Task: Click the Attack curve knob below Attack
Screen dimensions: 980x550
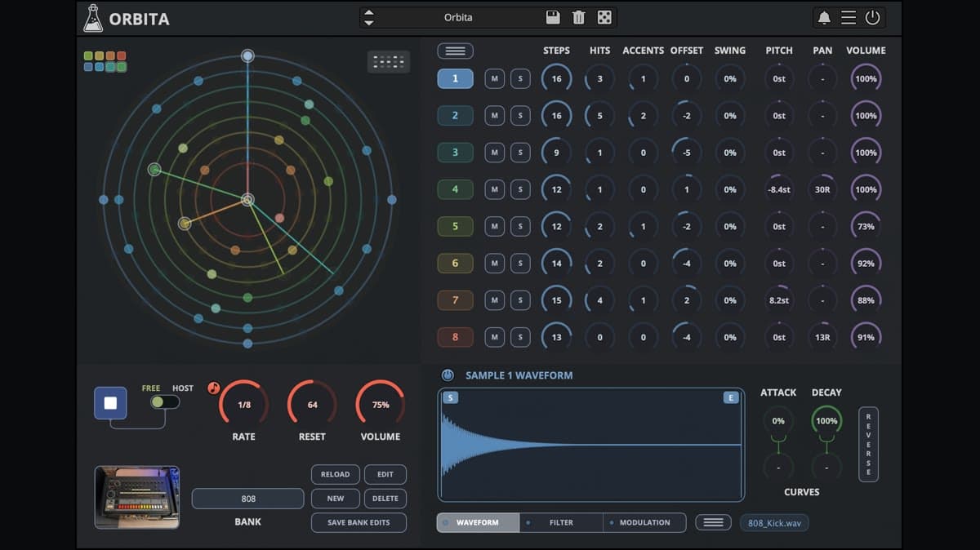Action: coord(778,468)
